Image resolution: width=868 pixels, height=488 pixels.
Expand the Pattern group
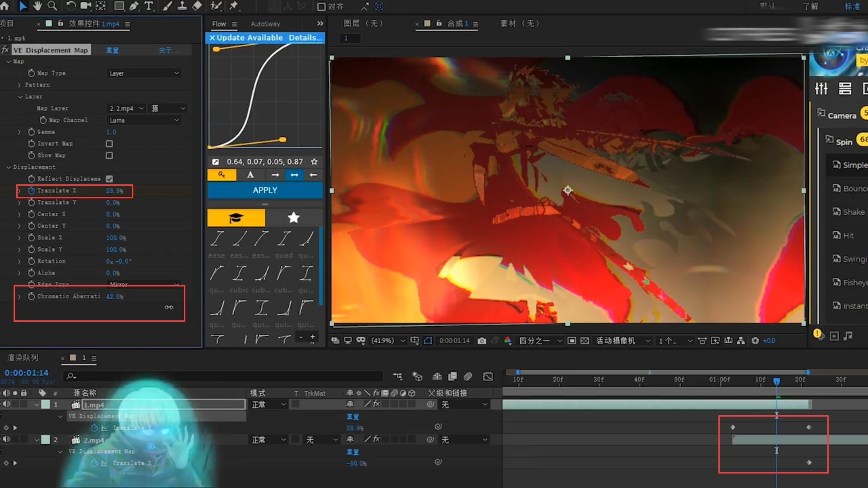click(19, 85)
